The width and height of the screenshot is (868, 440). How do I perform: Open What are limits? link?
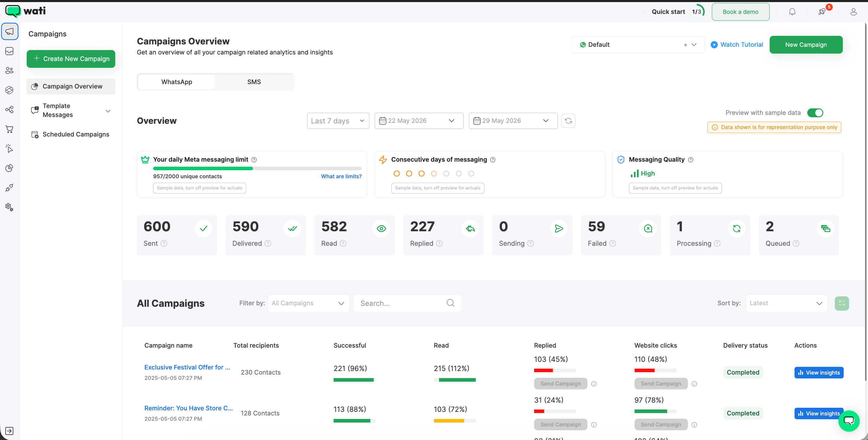(341, 176)
